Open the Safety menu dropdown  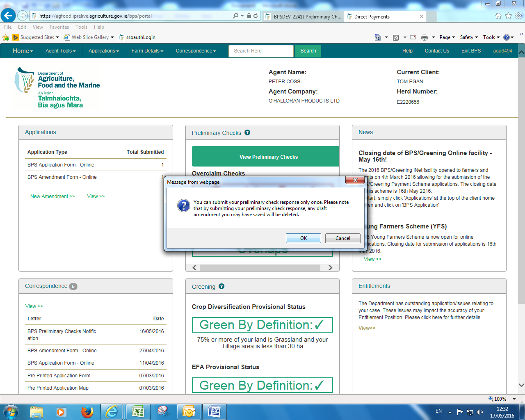[x=468, y=37]
